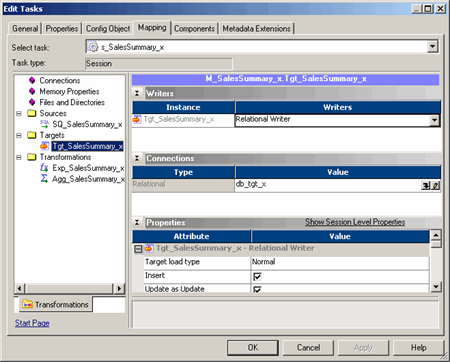Click the Help button

pos(418,348)
